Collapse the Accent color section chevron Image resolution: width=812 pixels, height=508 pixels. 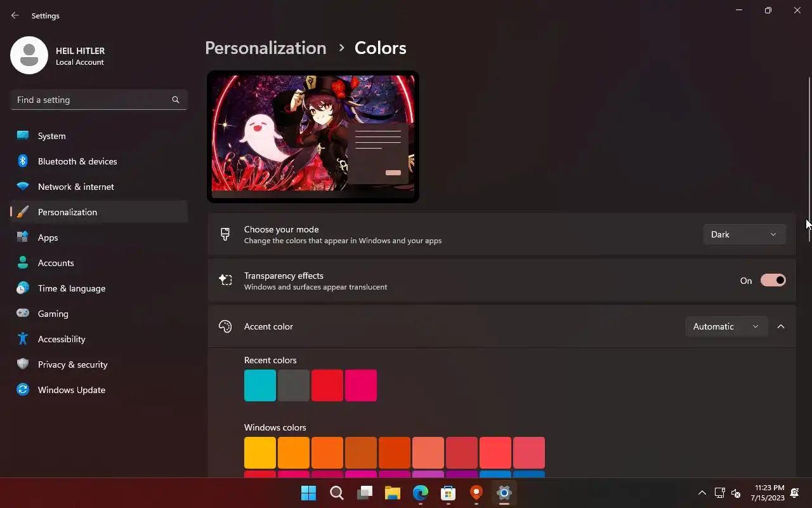pyautogui.click(x=781, y=326)
